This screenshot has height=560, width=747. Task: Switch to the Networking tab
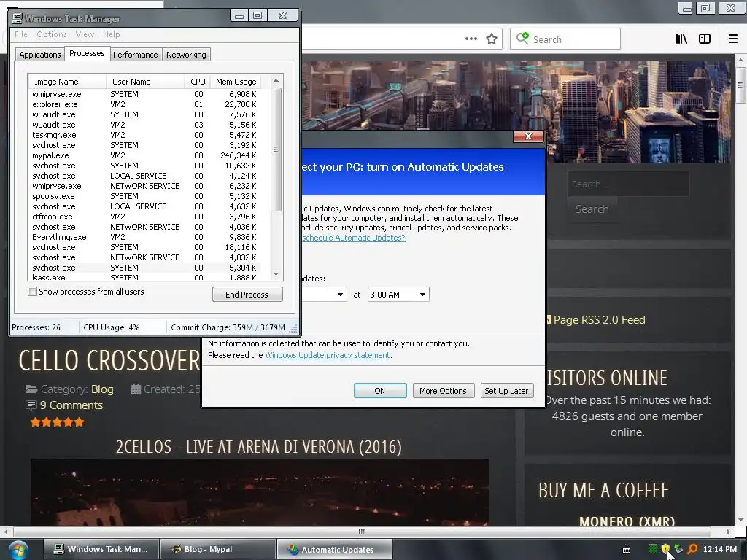point(186,55)
